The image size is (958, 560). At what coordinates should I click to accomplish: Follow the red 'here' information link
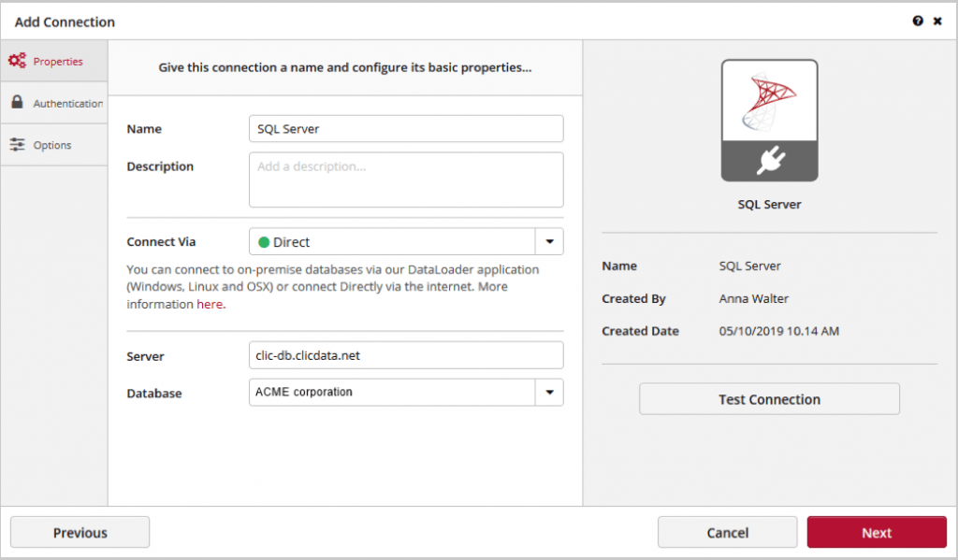click(210, 304)
